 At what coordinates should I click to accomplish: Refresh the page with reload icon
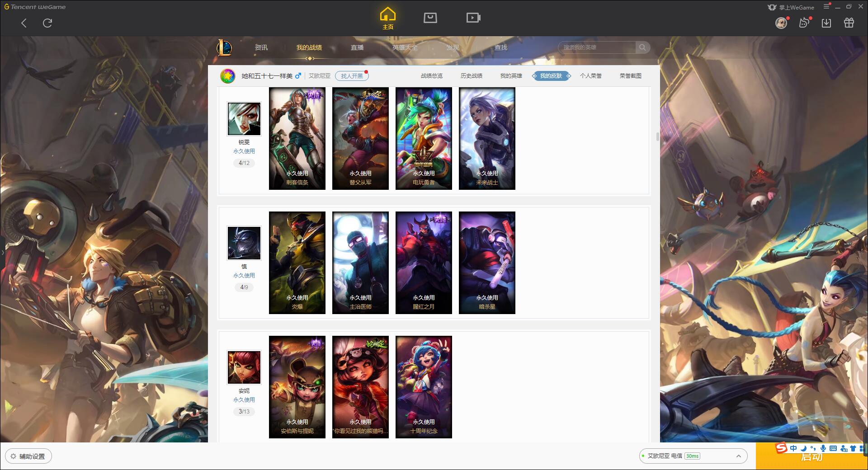(x=47, y=23)
